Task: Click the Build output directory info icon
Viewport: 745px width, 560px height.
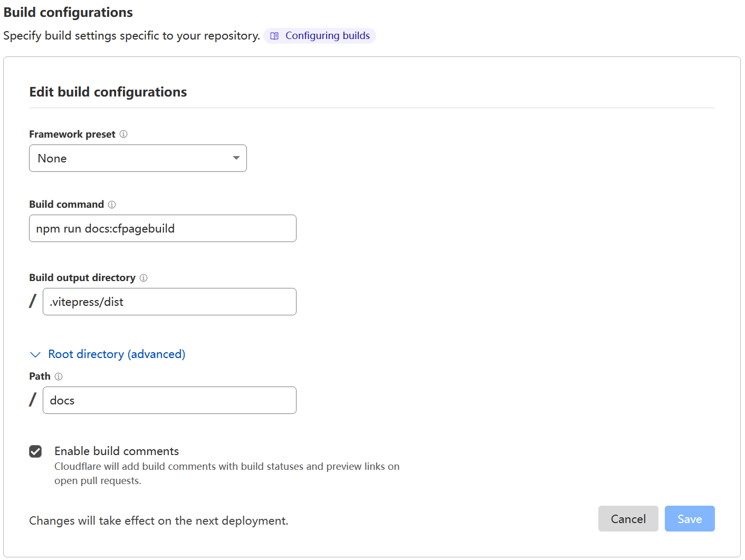Action: [144, 278]
